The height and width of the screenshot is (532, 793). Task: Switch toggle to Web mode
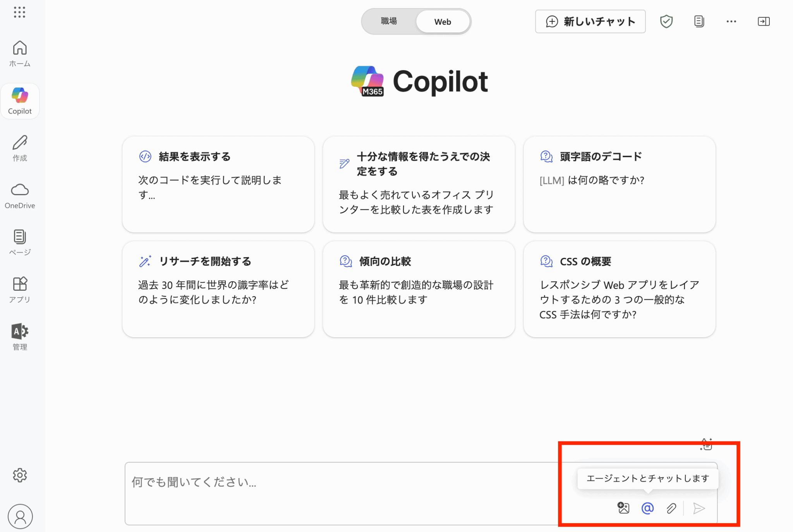point(443,22)
